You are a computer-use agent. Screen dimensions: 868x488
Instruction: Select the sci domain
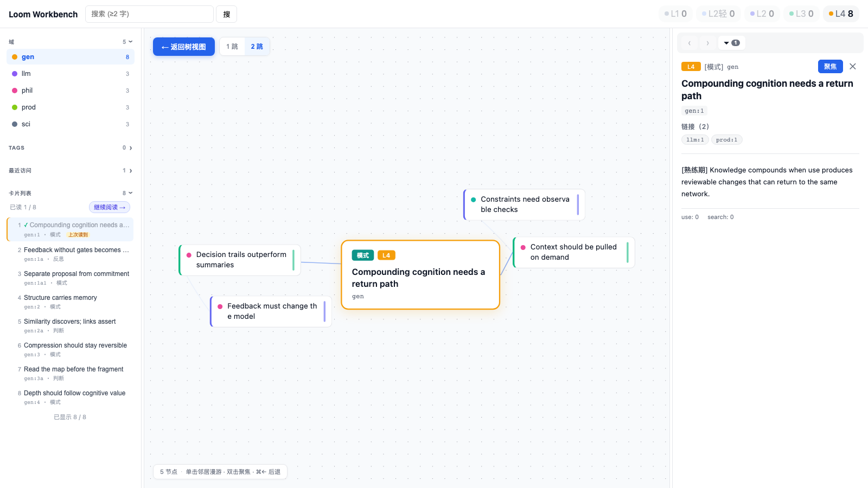tap(71, 124)
